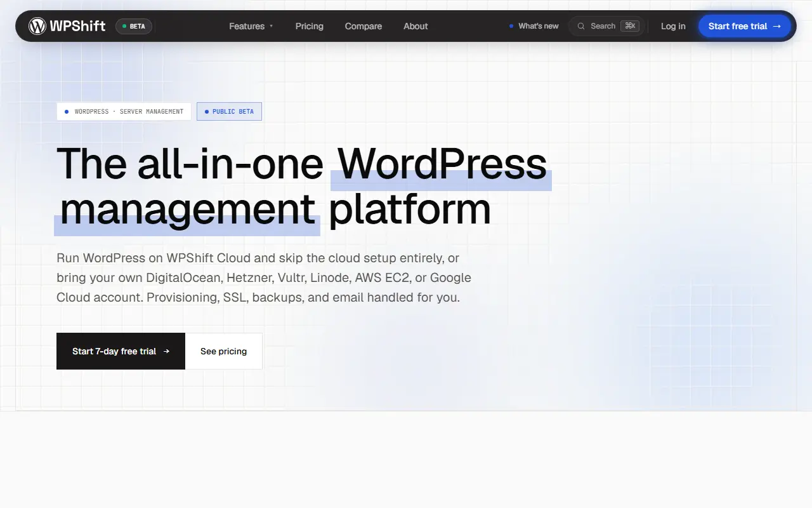Viewport: 812px width, 508px height.
Task: Click the WPShift WordPress logo icon
Action: 37,26
